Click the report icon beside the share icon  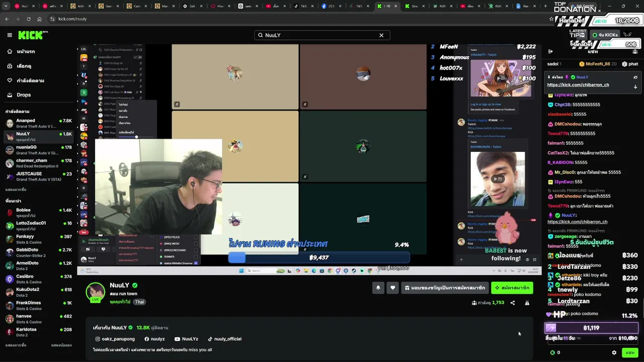[527, 303]
